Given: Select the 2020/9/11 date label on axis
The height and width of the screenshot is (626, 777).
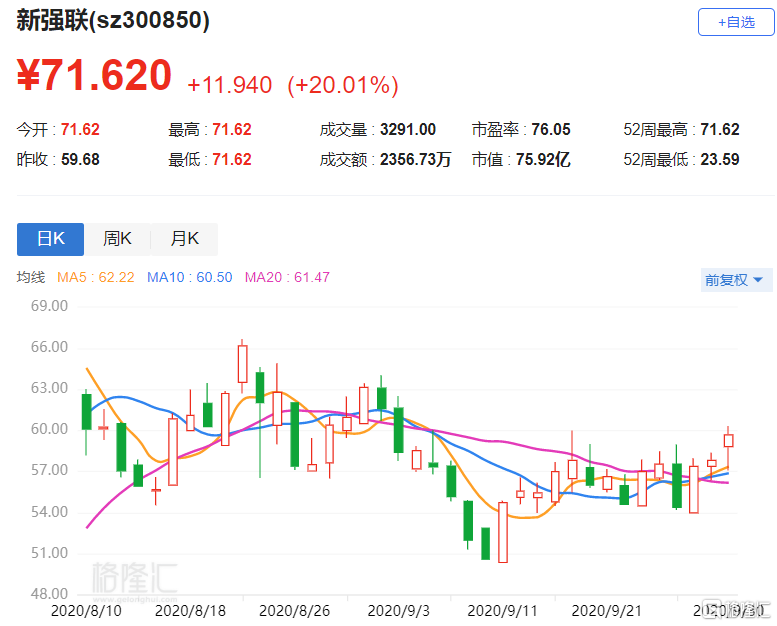Looking at the screenshot, I should coord(499,609).
